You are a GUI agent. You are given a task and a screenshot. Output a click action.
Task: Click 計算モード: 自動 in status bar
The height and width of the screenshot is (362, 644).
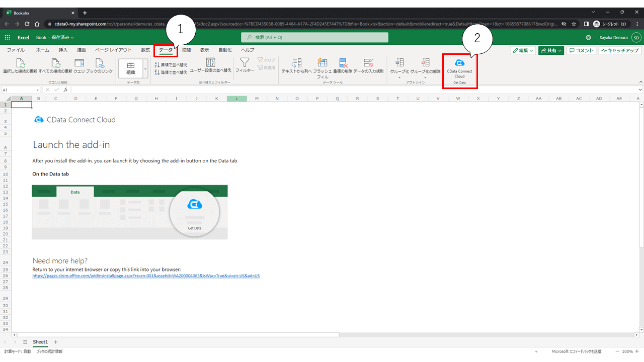tap(17, 351)
